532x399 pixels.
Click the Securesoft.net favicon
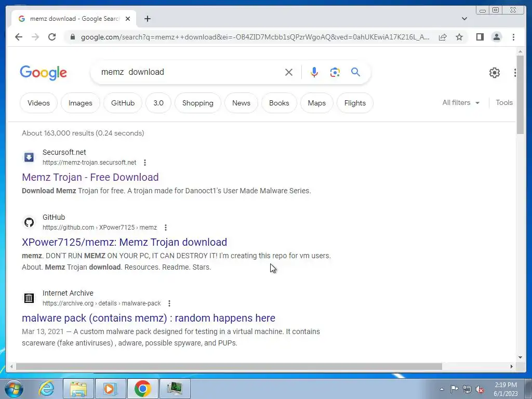point(29,157)
